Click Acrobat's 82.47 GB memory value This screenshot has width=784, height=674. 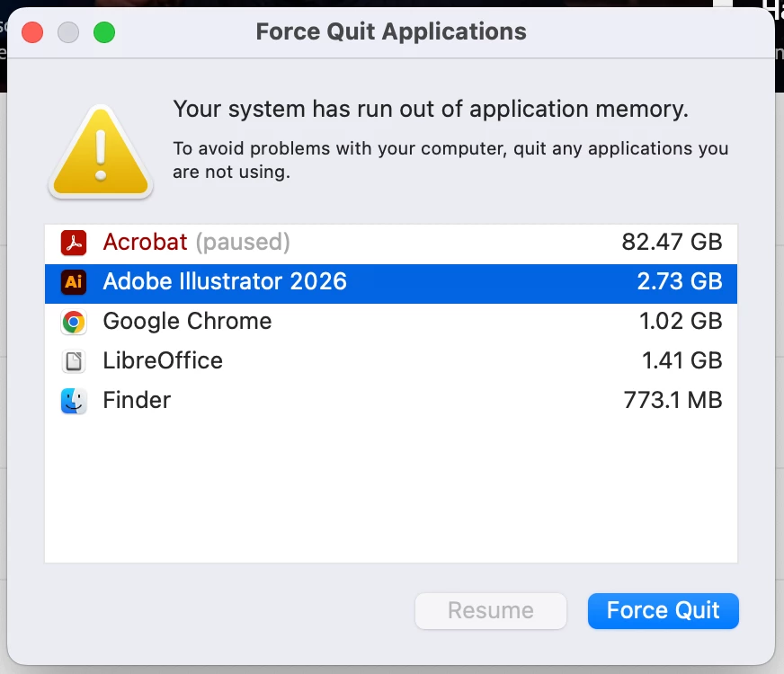[672, 242]
